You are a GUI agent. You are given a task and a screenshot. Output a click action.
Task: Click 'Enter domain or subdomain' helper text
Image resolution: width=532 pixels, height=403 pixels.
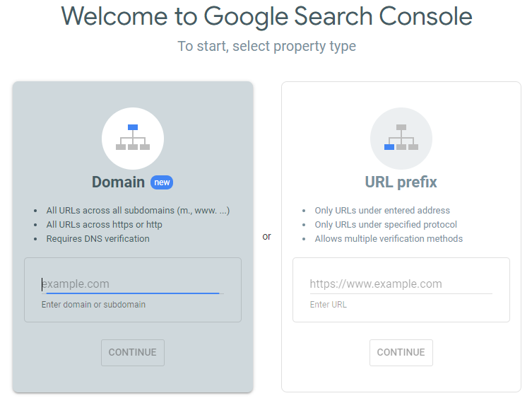coord(93,305)
